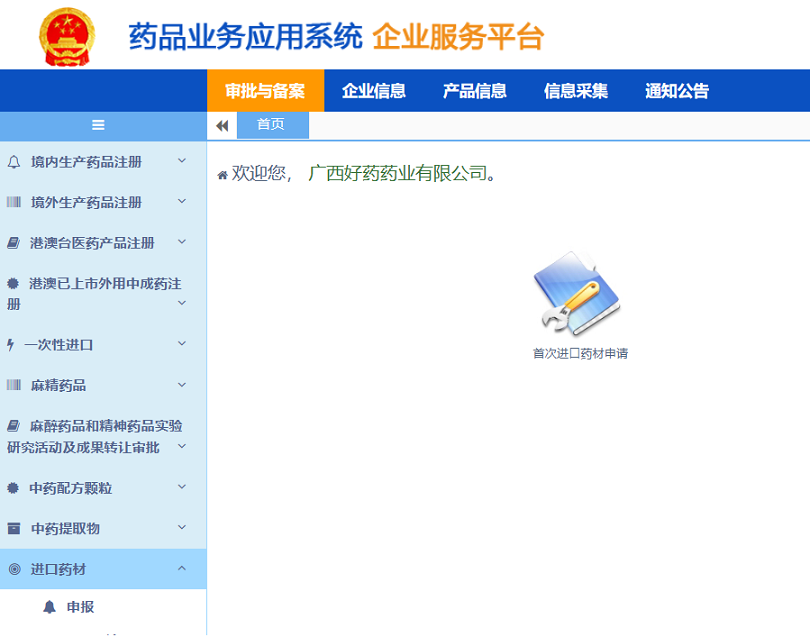Toggle the hamburger sidebar menu icon
This screenshot has height=637, width=810.
pyautogui.click(x=98, y=125)
